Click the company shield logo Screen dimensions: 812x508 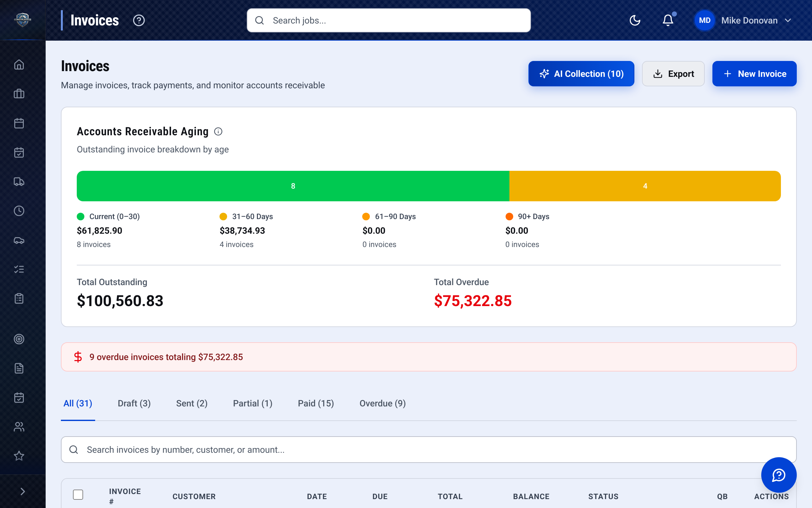pos(23,20)
